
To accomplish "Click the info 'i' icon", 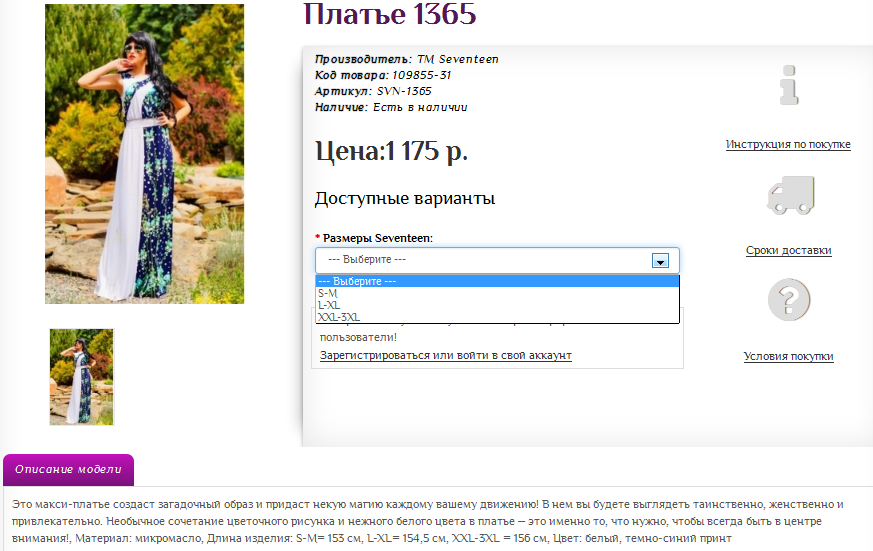I will point(789,86).
